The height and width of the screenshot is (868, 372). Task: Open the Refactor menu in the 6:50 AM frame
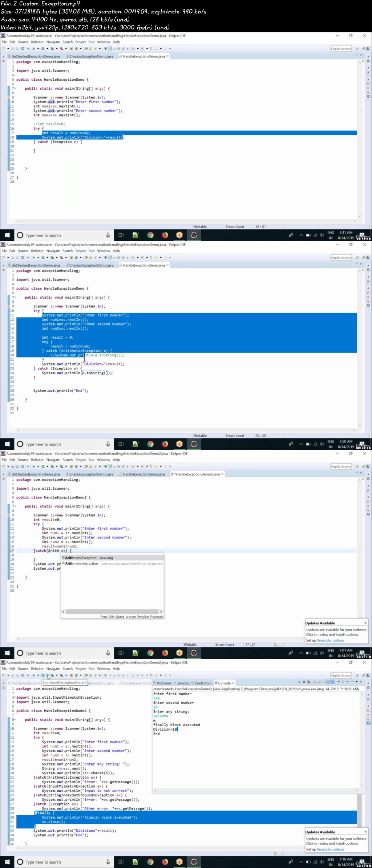[37, 251]
